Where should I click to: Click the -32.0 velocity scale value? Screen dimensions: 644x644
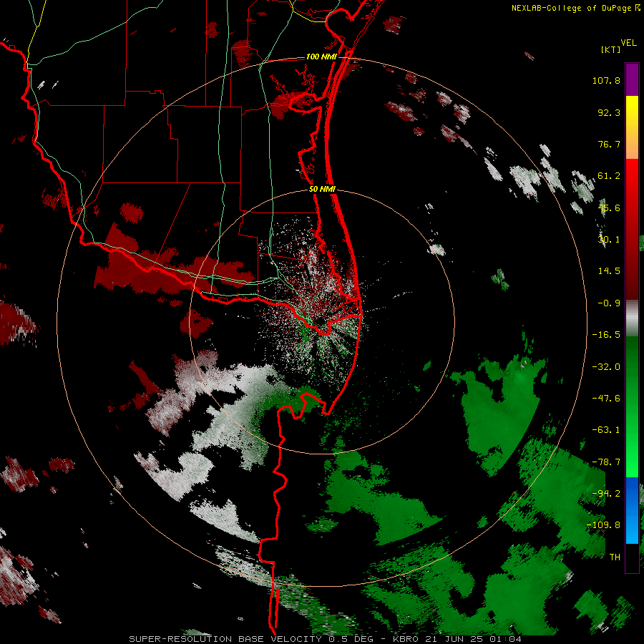pyautogui.click(x=606, y=367)
